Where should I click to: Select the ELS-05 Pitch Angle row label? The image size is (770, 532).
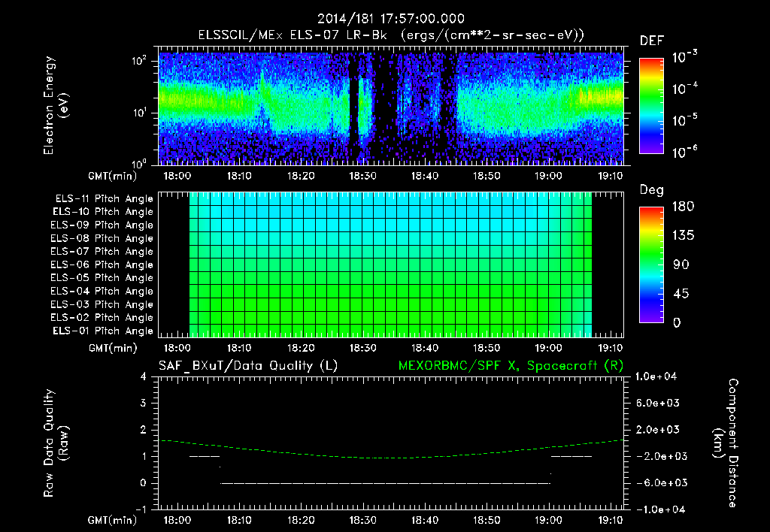pos(102,278)
